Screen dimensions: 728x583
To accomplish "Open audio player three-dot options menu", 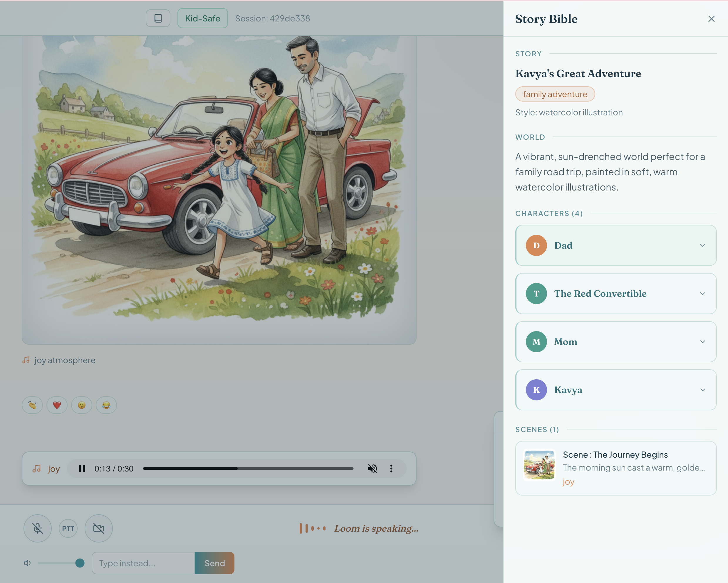I will coord(391,468).
